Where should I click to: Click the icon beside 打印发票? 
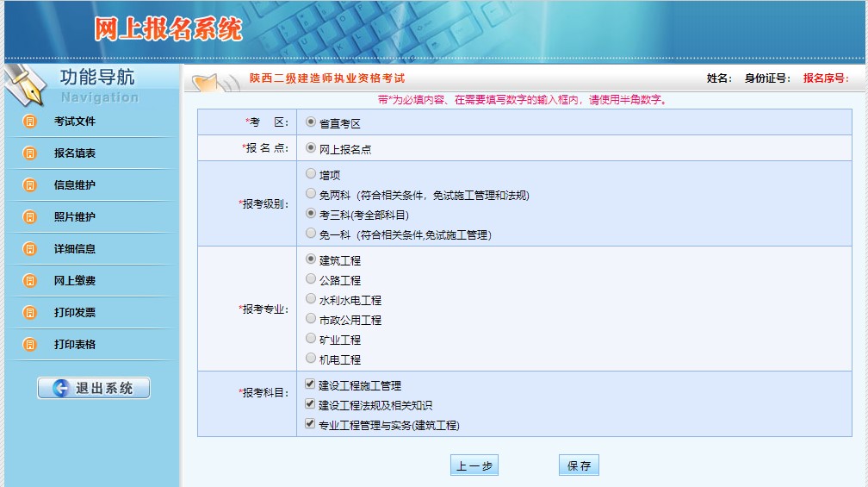pos(30,313)
